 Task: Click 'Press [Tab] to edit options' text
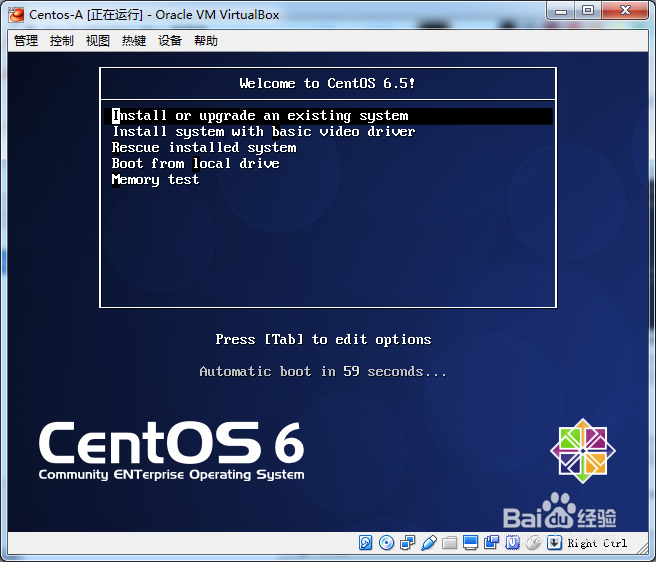pos(323,339)
